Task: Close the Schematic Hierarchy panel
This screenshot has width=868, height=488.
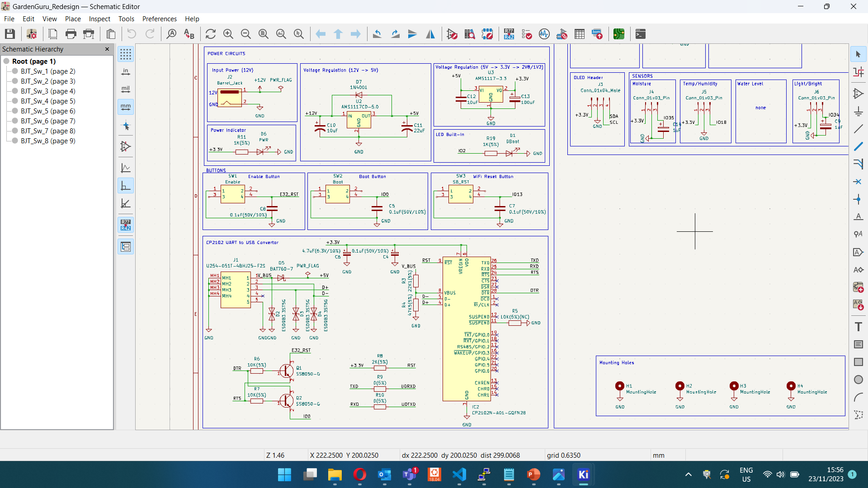Action: point(107,49)
